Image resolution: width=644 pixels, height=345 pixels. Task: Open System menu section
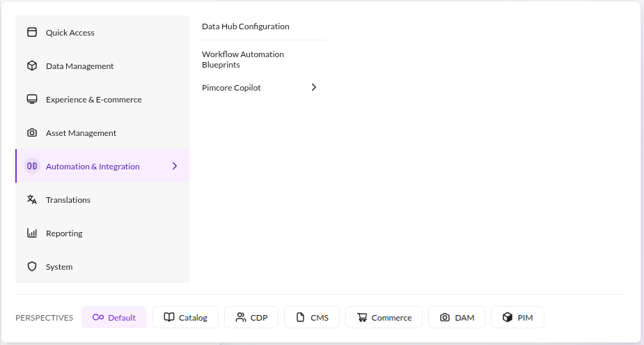[x=102, y=266]
